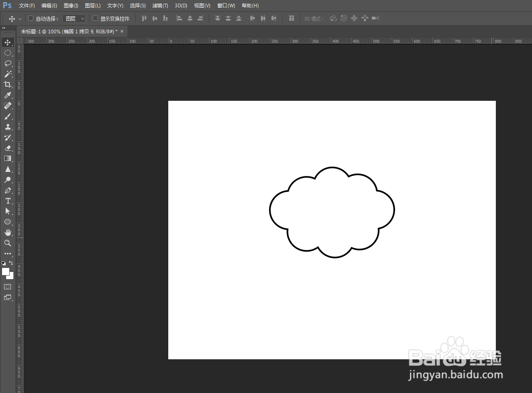Open the 选择(S) menu
Screen dimensions: 532x393
pyautogui.click(x=138, y=6)
